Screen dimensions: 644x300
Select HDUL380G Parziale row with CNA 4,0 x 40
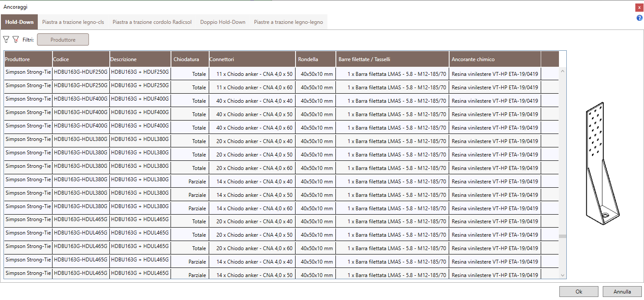tap(281, 181)
